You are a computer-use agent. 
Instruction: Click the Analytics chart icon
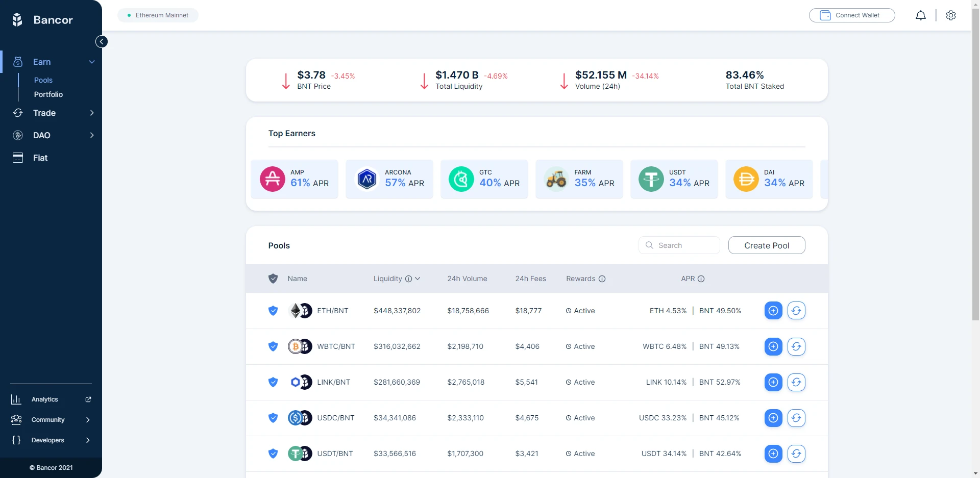[16, 399]
